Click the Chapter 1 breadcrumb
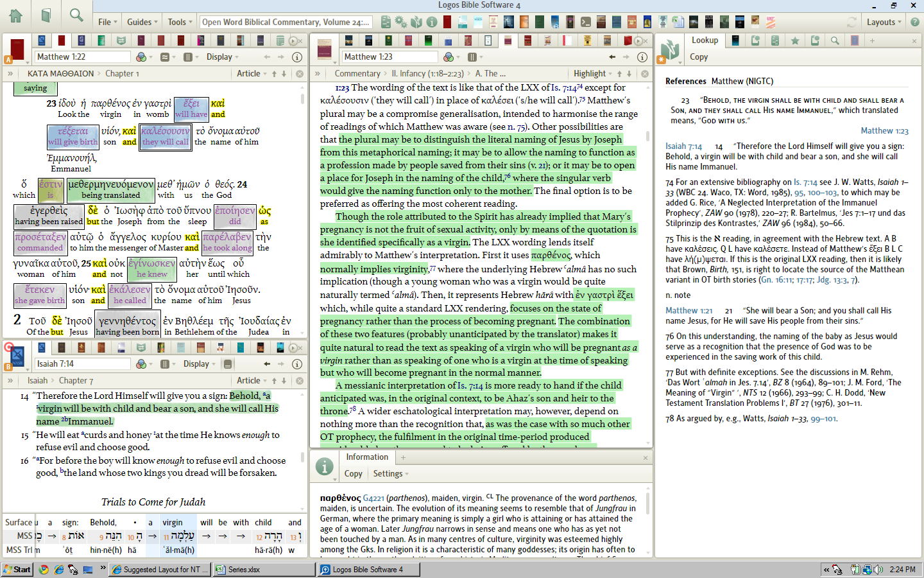 [122, 74]
